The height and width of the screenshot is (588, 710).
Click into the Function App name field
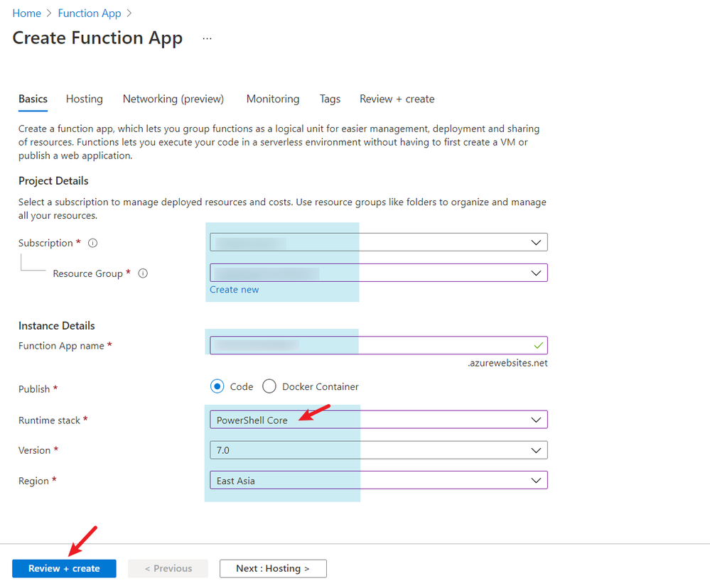(x=379, y=346)
